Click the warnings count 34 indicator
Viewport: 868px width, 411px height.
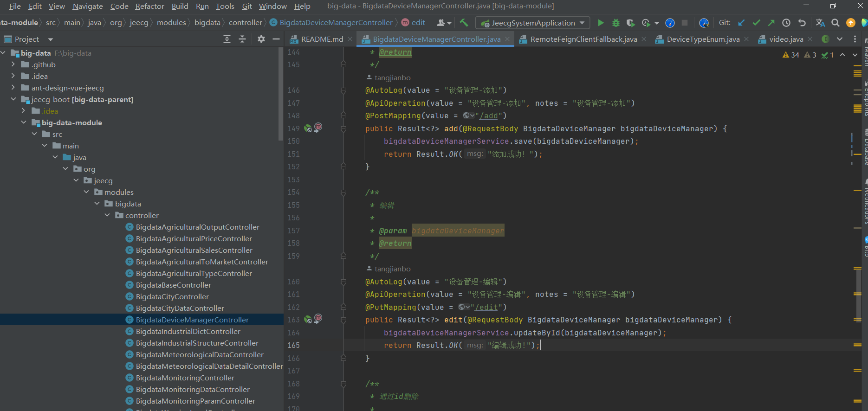(791, 55)
